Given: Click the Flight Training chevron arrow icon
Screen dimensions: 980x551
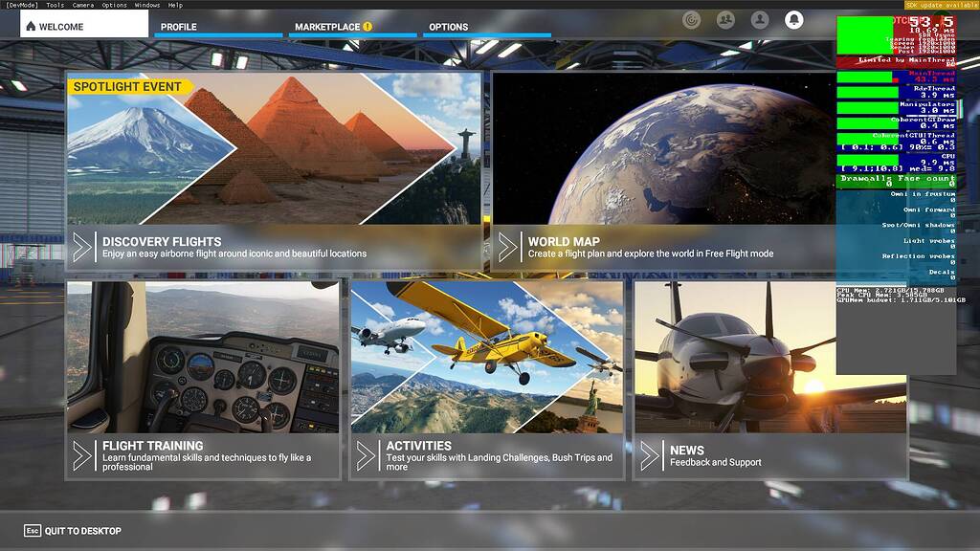Looking at the screenshot, I should tap(82, 455).
